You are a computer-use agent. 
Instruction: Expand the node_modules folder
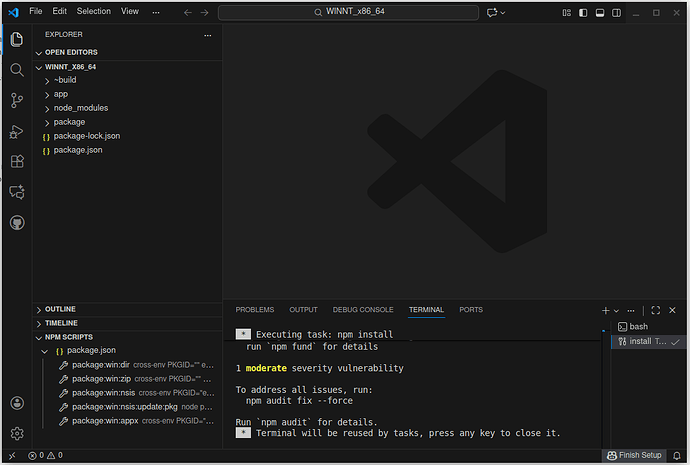point(81,108)
